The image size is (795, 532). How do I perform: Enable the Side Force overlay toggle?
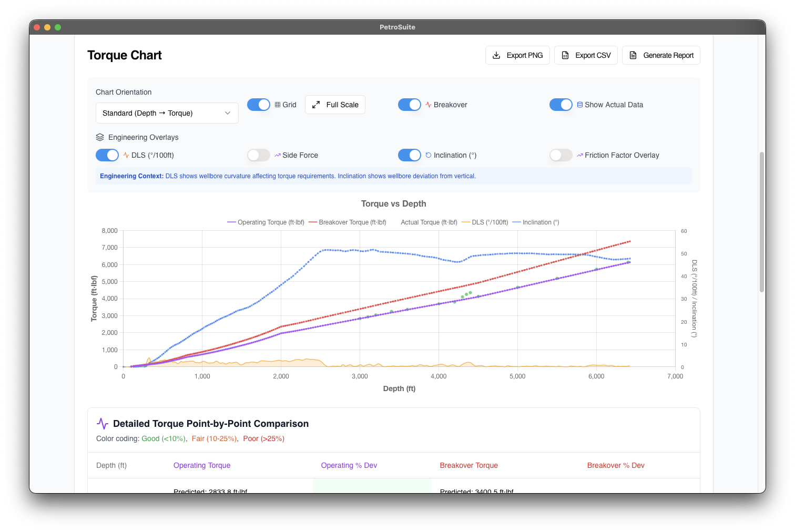[258, 155]
